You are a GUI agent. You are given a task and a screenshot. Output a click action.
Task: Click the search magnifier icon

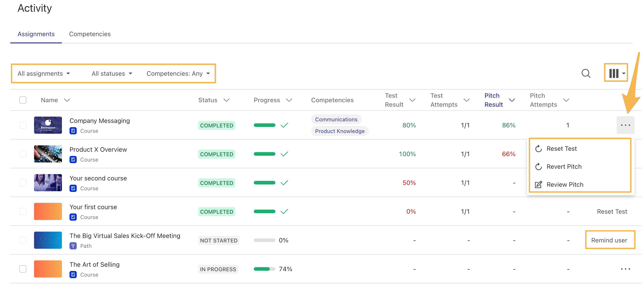[586, 73]
